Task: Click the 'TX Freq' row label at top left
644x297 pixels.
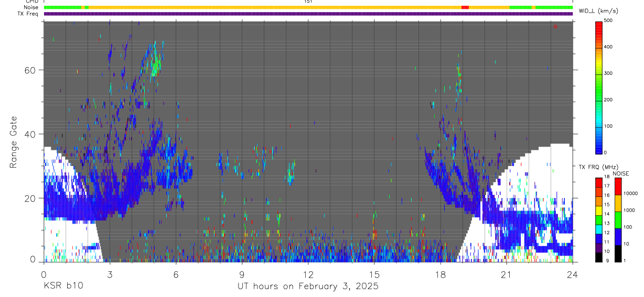Action: coord(28,14)
